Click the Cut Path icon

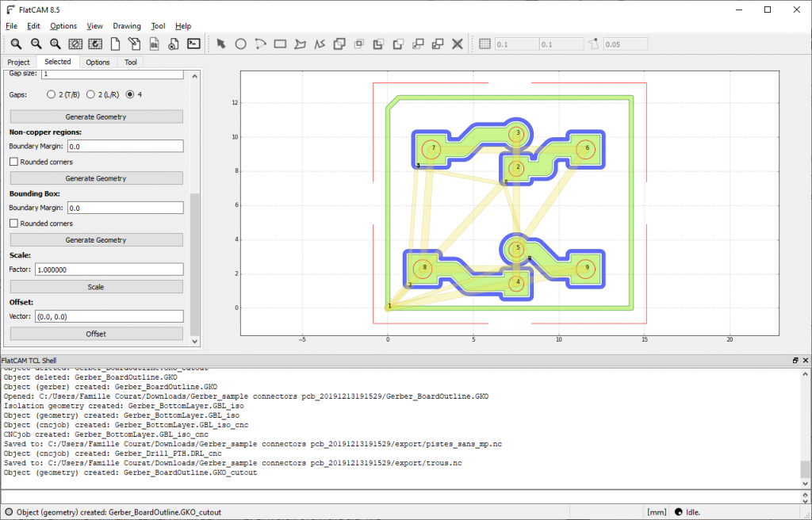click(398, 44)
